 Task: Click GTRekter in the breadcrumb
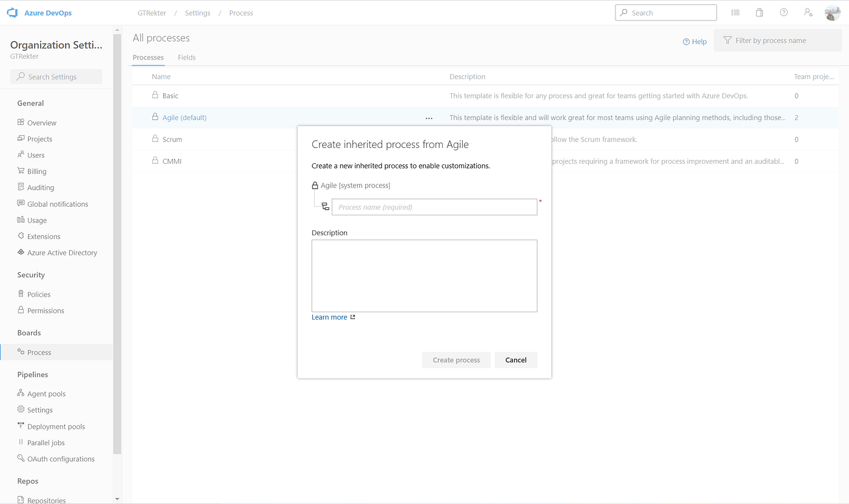click(x=152, y=13)
